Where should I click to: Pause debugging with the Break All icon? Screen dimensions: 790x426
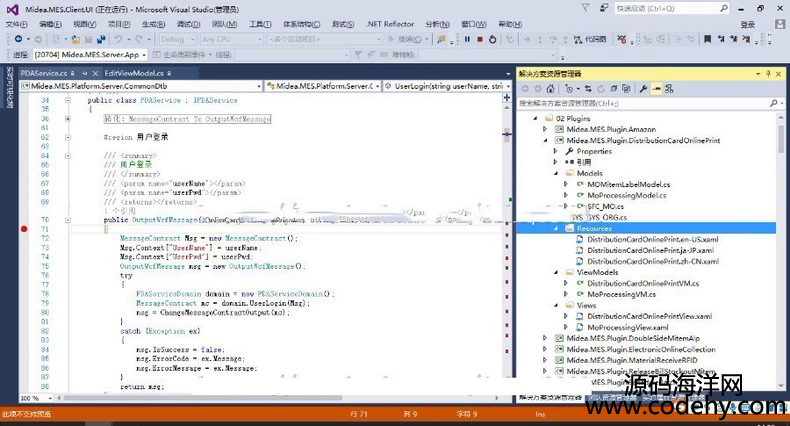click(x=467, y=39)
